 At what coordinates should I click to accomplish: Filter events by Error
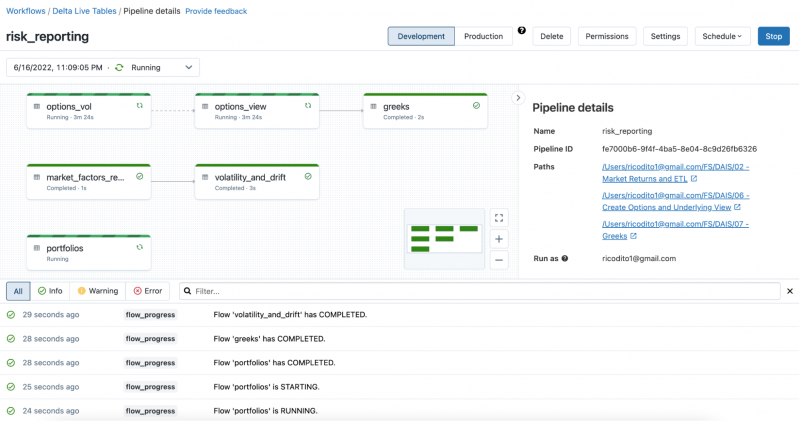147,291
